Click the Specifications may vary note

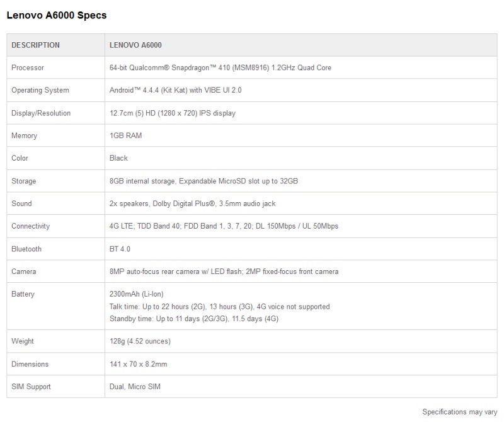pyautogui.click(x=460, y=412)
